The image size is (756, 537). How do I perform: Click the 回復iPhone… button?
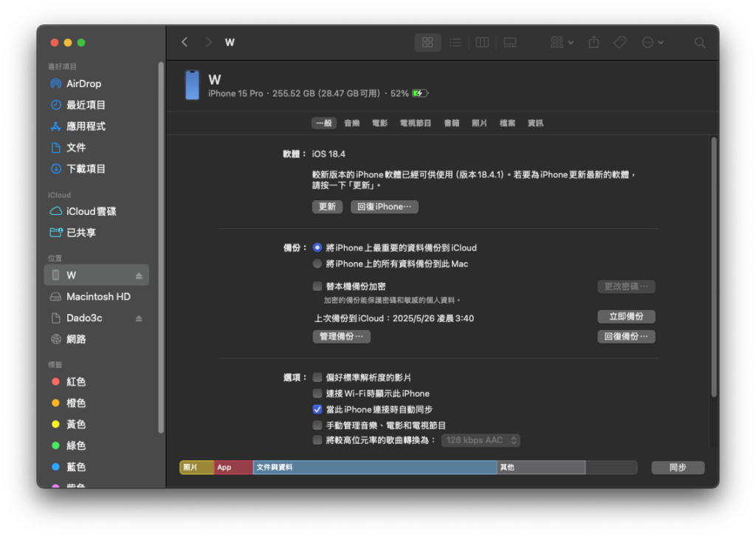click(x=384, y=207)
